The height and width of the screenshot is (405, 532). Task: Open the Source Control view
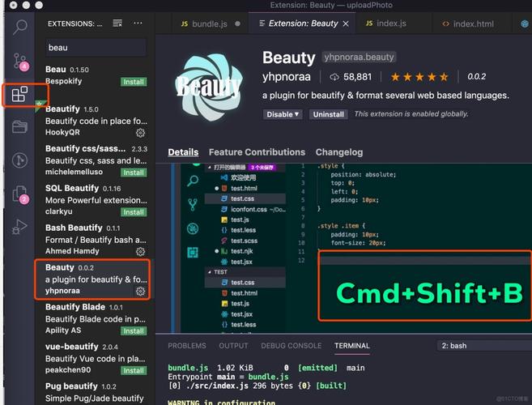click(x=20, y=62)
